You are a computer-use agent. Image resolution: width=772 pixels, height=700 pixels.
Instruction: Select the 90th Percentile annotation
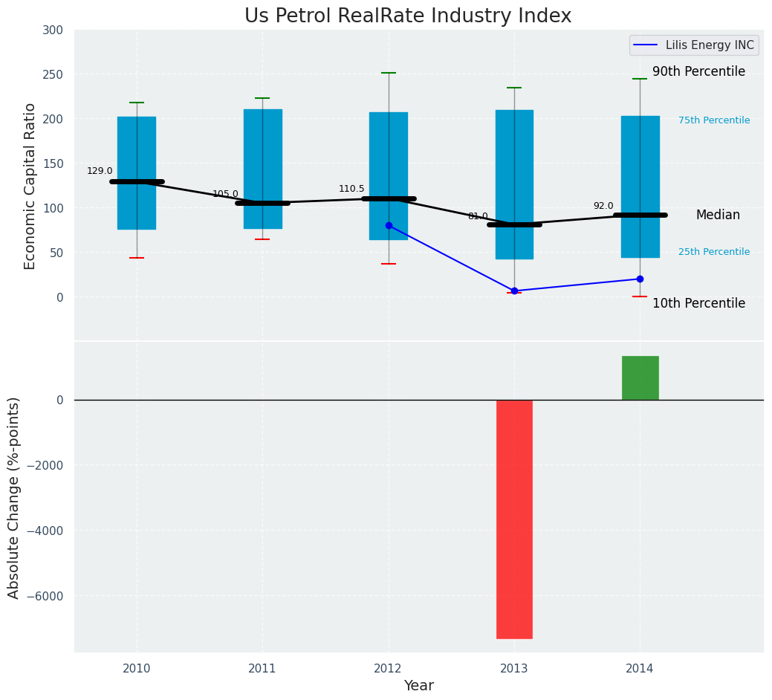tap(698, 71)
